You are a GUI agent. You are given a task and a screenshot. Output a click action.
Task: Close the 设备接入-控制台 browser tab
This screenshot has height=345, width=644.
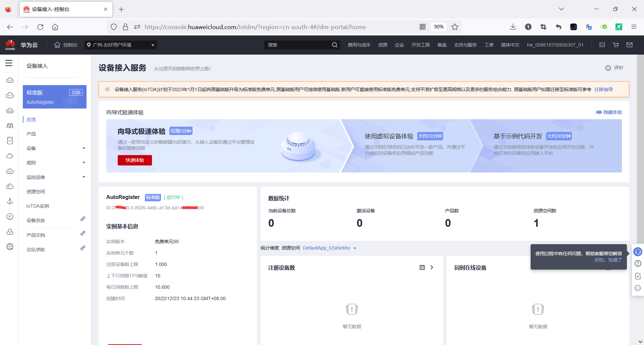pos(106,9)
